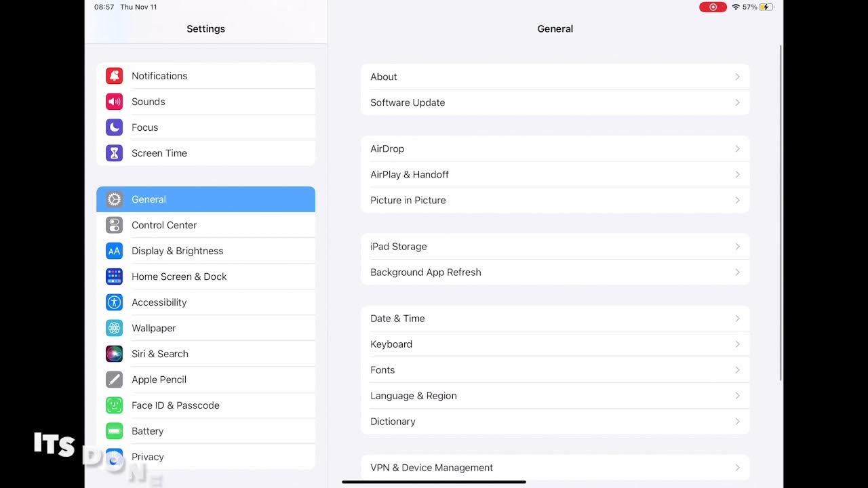Open Notifications settings
Viewport: 868px width, 488px height.
click(x=205, y=76)
